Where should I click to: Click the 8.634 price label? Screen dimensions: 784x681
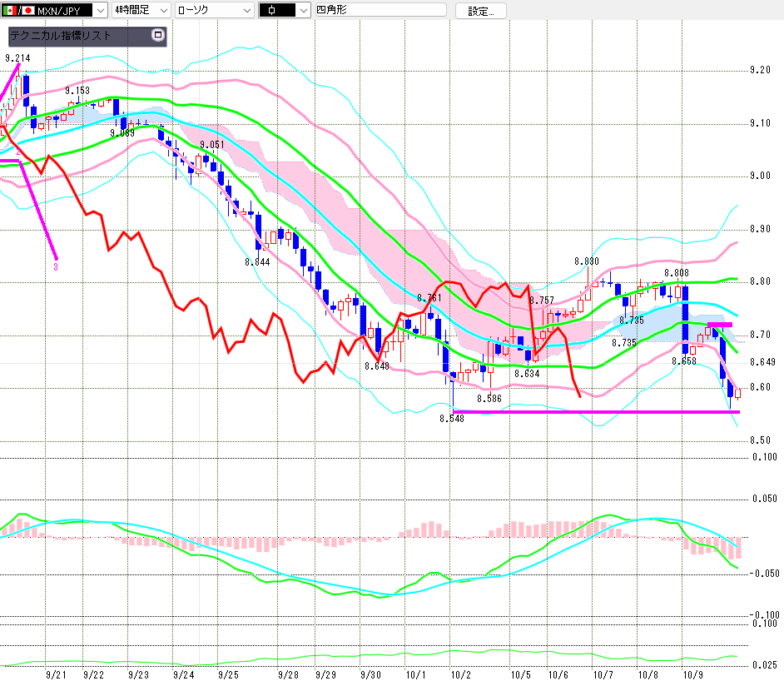[x=527, y=374]
